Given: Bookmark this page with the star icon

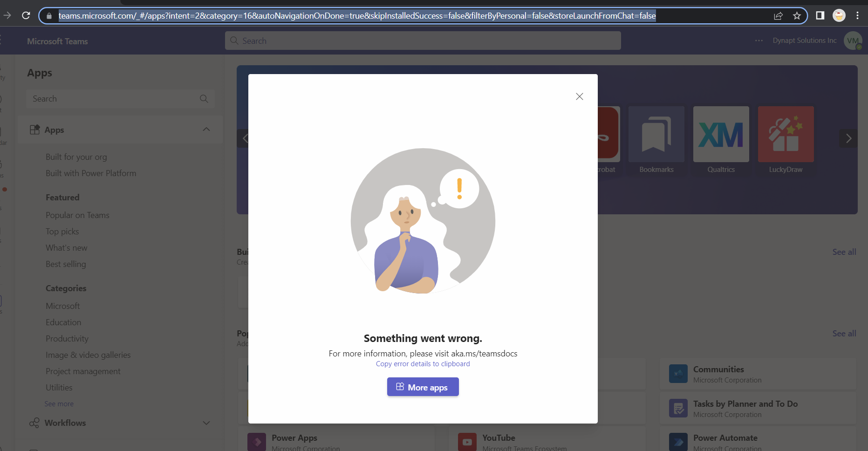Looking at the screenshot, I should tap(797, 16).
